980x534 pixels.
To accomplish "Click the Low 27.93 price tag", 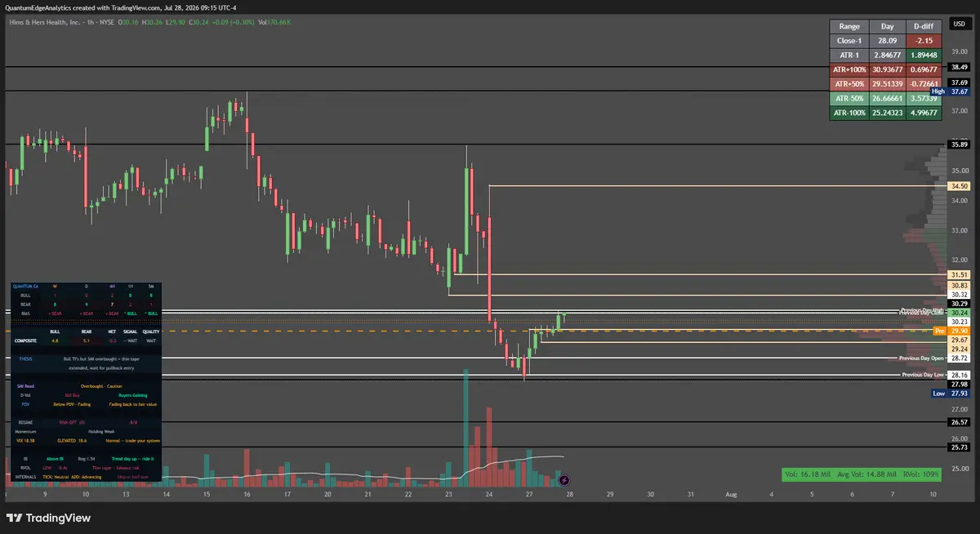I will pos(951,394).
